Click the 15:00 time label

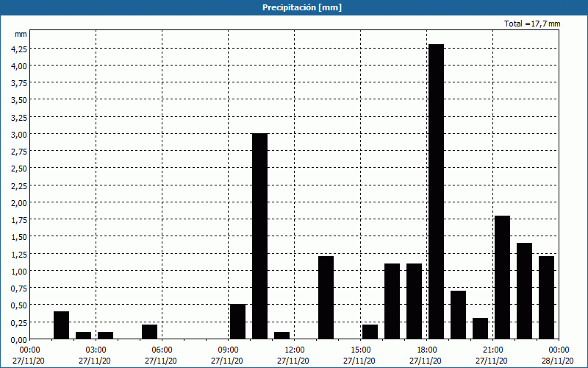361,350
